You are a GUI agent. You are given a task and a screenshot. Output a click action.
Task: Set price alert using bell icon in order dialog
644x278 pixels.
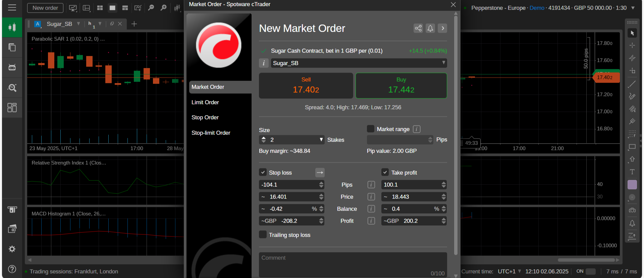(x=430, y=28)
